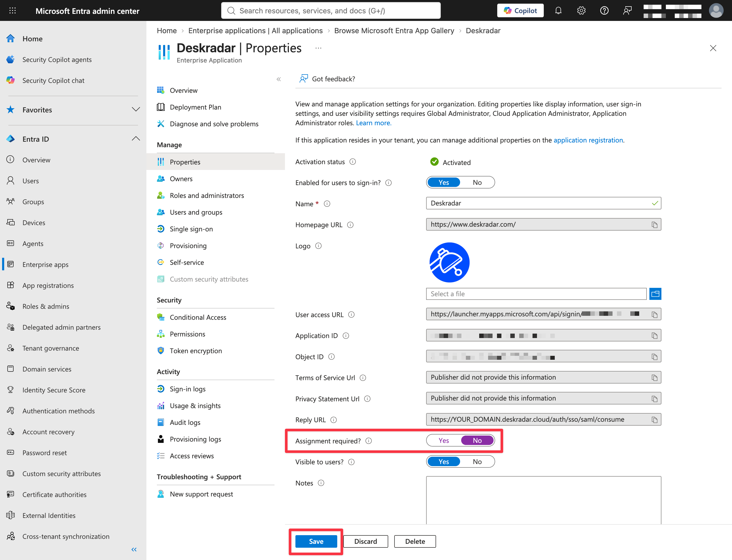Open portal settings gear
This screenshot has height=560, width=732.
[x=581, y=11]
